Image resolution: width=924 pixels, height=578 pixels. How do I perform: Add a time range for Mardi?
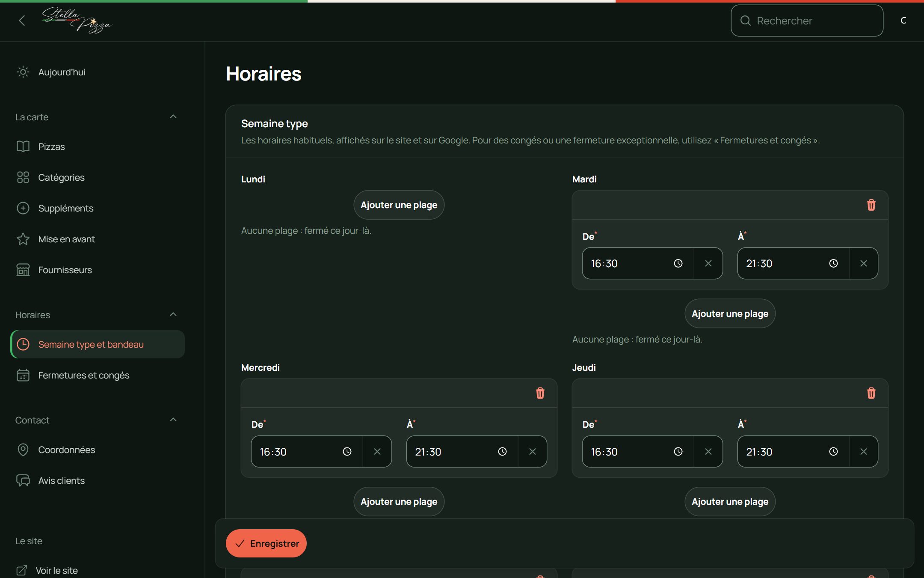point(730,313)
